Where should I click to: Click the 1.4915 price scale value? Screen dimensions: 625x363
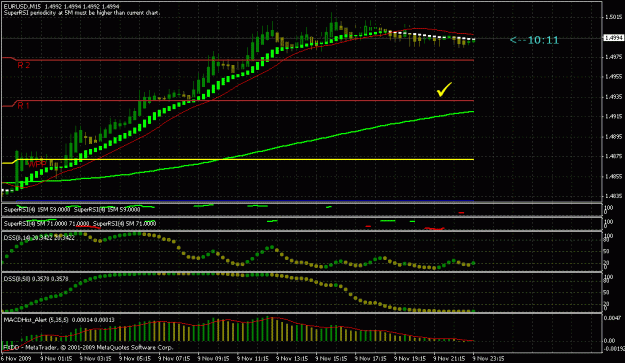614,117
